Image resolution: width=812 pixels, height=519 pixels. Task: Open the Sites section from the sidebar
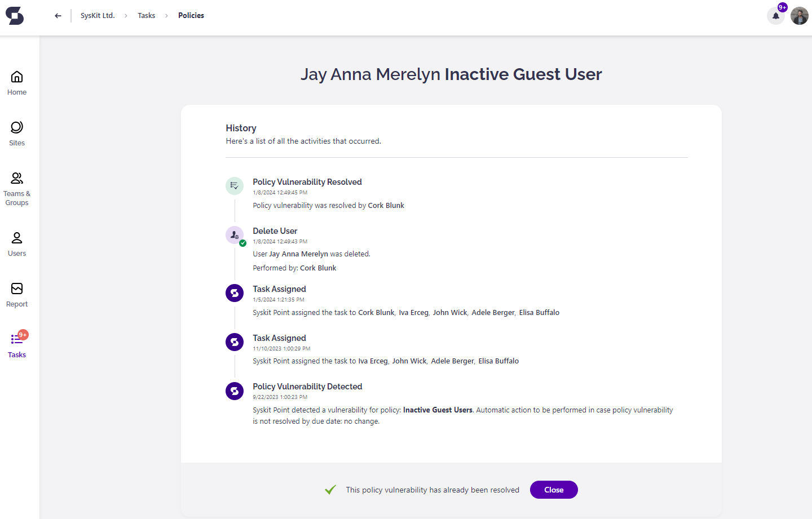(16, 132)
